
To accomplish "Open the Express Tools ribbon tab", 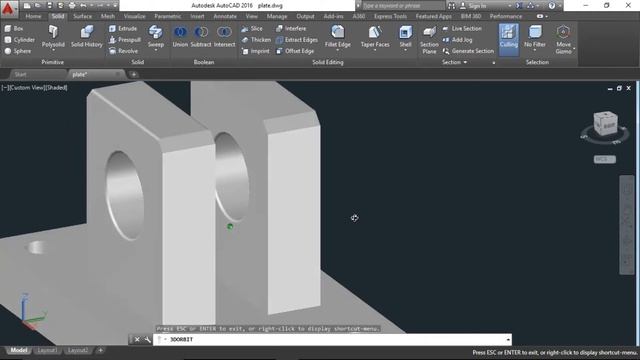I will pos(390,16).
